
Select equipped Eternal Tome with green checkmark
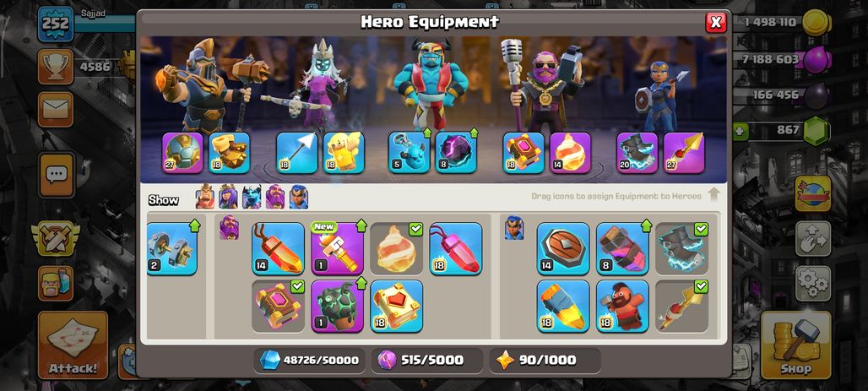[278, 306]
